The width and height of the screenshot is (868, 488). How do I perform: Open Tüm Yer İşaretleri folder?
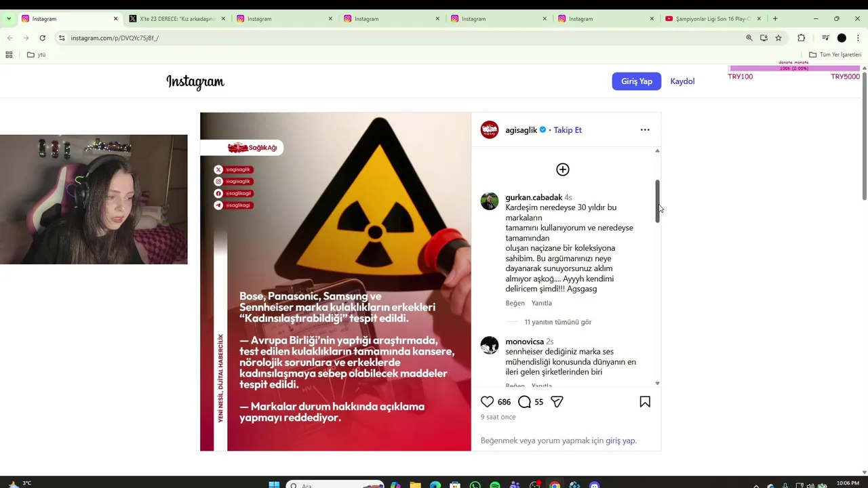click(835, 55)
